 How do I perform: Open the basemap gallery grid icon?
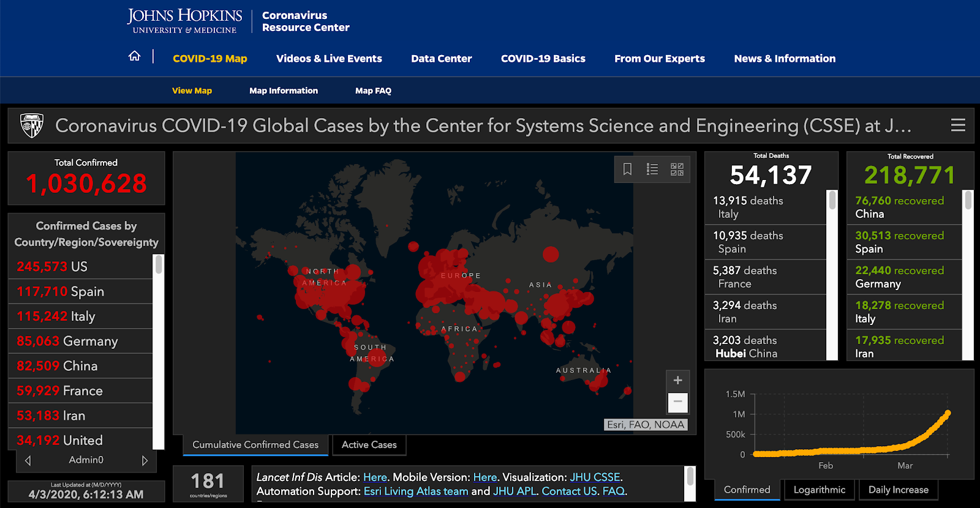click(677, 169)
